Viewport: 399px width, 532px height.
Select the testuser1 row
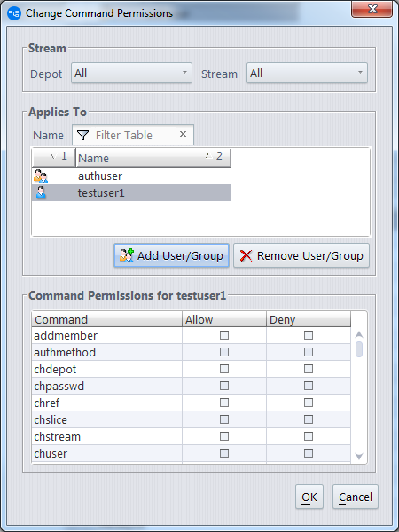[131, 192]
